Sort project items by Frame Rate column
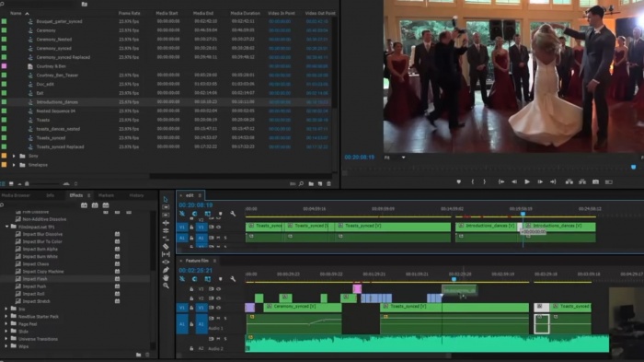The height and width of the screenshot is (362, 644). [x=129, y=13]
